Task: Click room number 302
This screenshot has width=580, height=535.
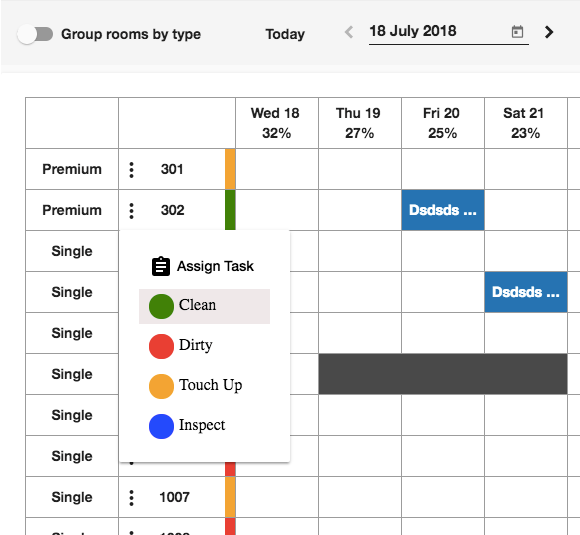Action: [x=172, y=210]
